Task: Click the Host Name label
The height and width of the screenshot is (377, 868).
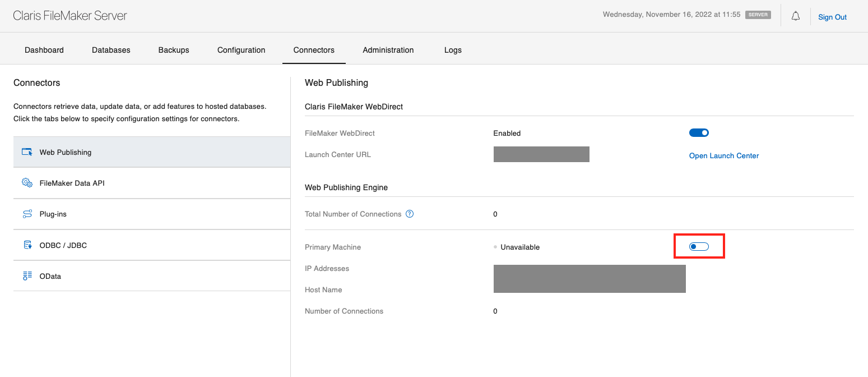Action: click(x=323, y=289)
